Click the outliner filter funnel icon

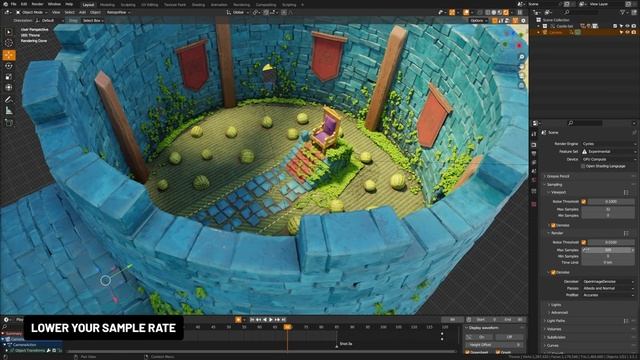click(622, 12)
